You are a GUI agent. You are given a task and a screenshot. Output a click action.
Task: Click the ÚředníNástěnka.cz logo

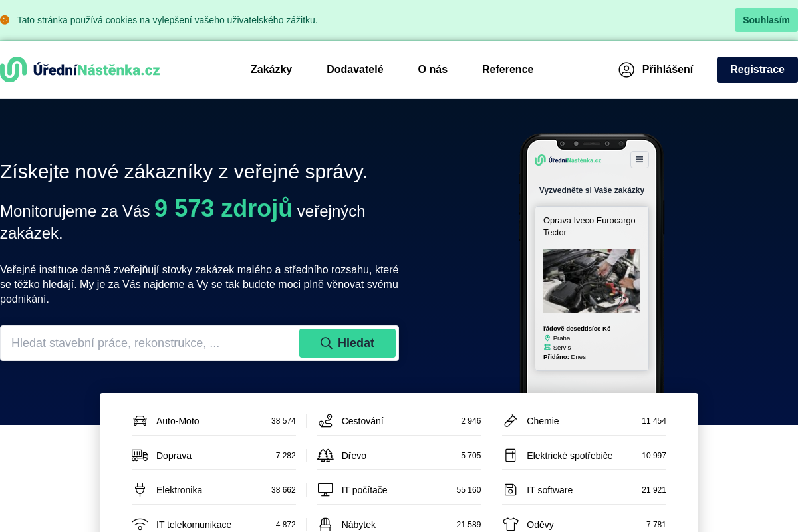pyautogui.click(x=80, y=70)
